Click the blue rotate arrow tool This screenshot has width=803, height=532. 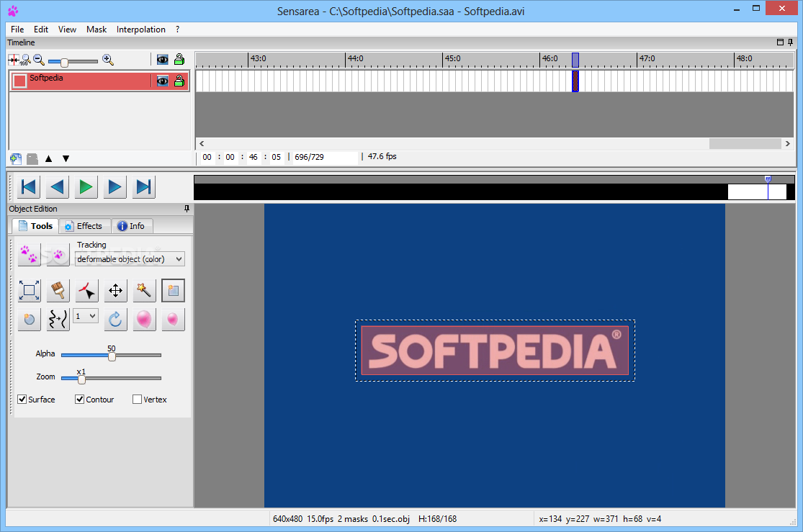116,320
